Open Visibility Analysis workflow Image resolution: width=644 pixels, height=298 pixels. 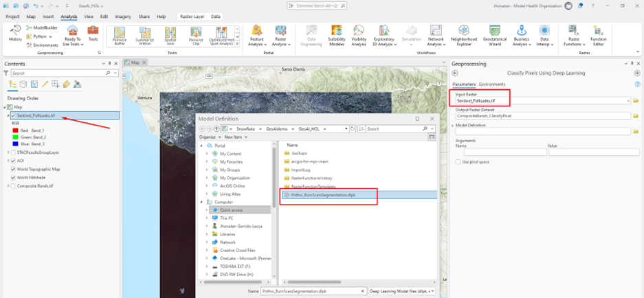point(359,35)
